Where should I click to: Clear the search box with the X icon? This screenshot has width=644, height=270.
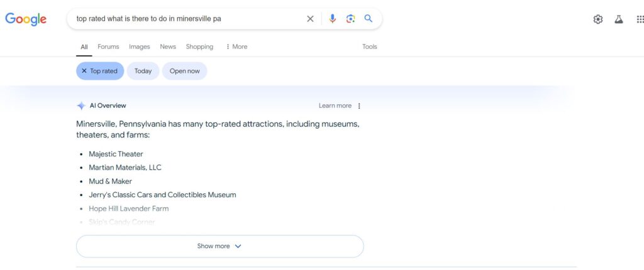(310, 19)
